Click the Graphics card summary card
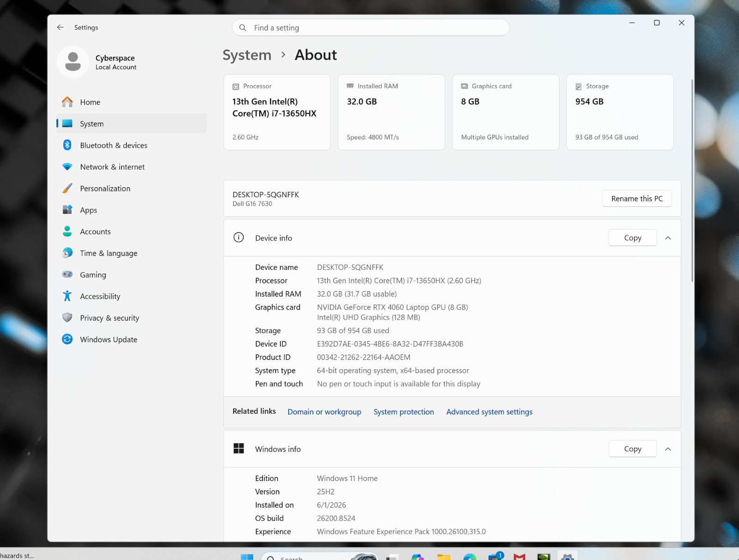739x560 pixels. coord(506,112)
